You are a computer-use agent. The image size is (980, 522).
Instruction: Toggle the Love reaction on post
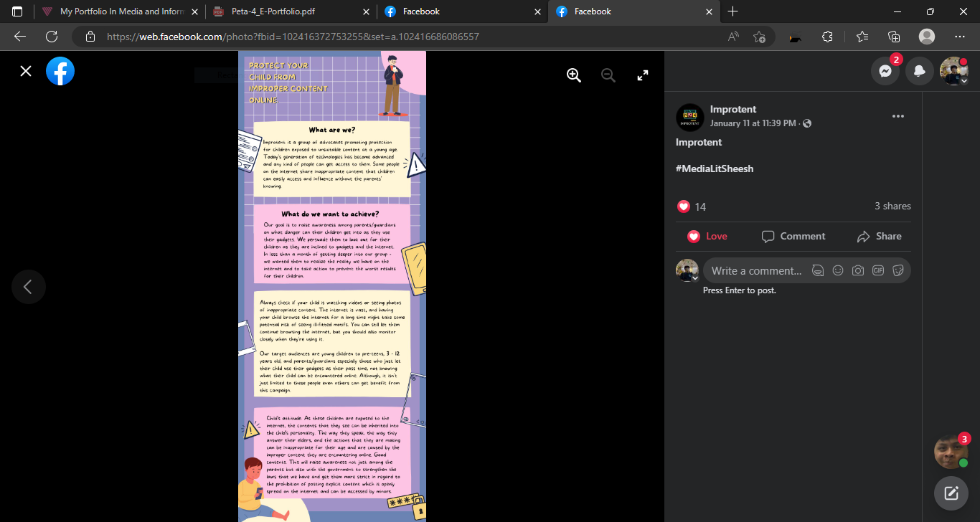pyautogui.click(x=707, y=236)
